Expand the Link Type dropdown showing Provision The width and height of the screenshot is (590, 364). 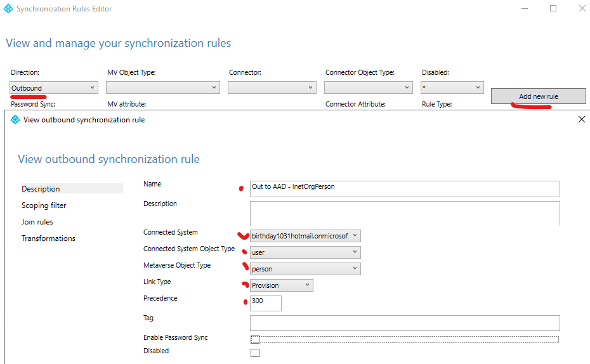tap(282, 285)
